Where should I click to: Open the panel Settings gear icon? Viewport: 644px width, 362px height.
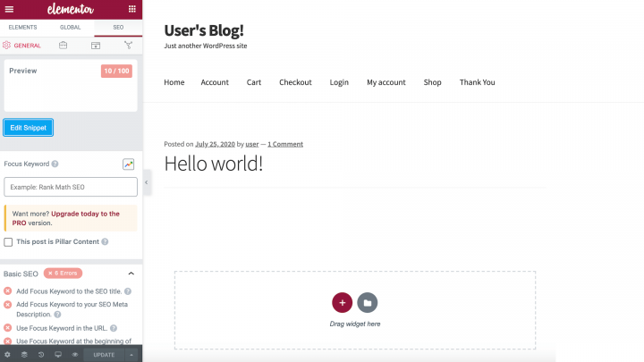click(7, 355)
